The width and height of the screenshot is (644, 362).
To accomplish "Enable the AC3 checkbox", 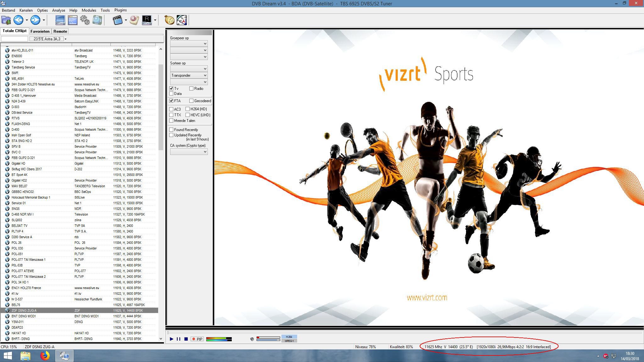I will (171, 109).
